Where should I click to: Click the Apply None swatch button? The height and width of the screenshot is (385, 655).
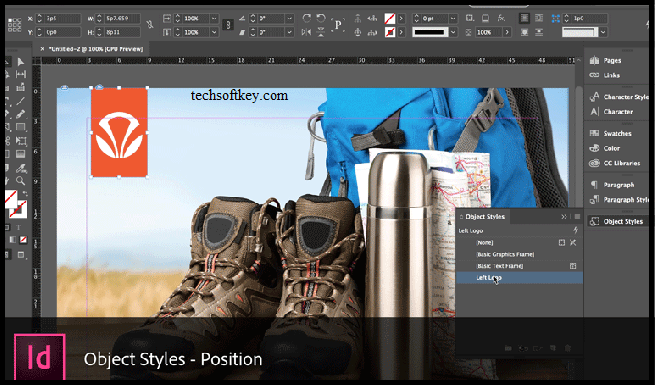tap(23, 239)
